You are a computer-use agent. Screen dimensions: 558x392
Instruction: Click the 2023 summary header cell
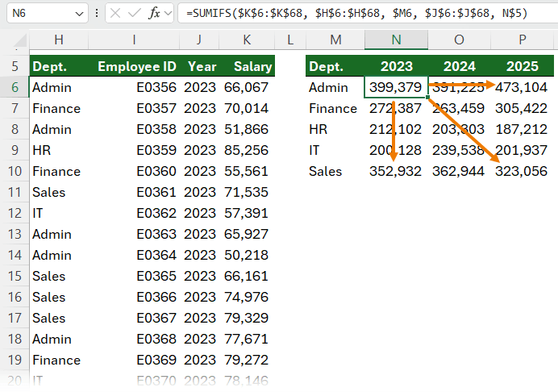(x=396, y=66)
